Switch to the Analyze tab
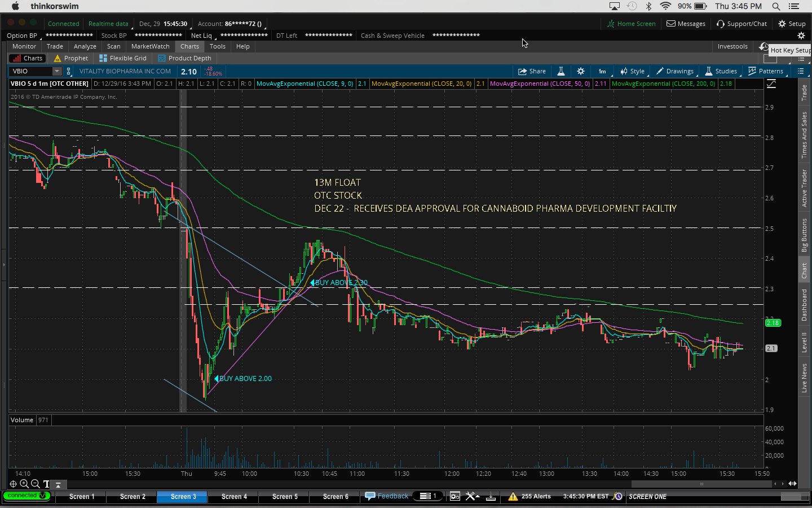This screenshot has width=812, height=508. pyautogui.click(x=85, y=46)
